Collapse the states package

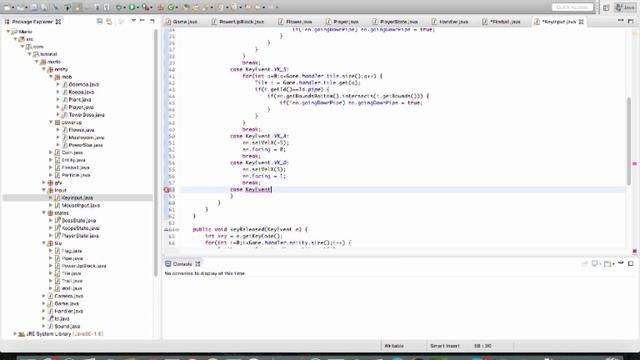[x=44, y=213]
